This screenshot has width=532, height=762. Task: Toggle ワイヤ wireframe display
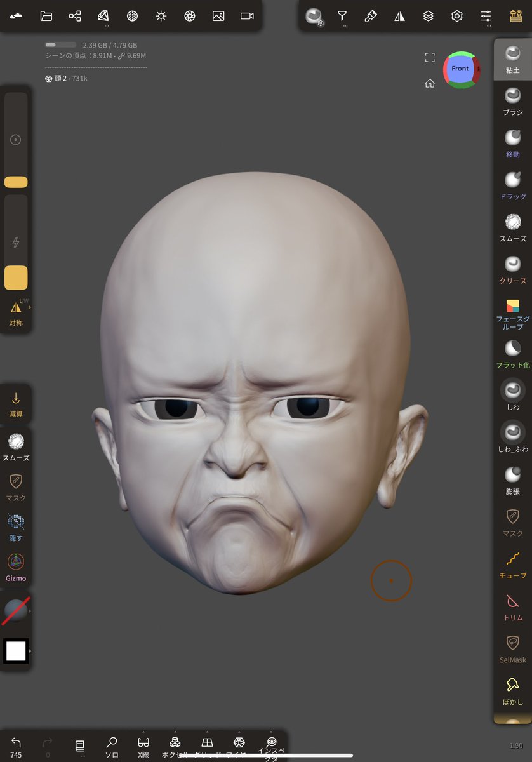pos(239,747)
